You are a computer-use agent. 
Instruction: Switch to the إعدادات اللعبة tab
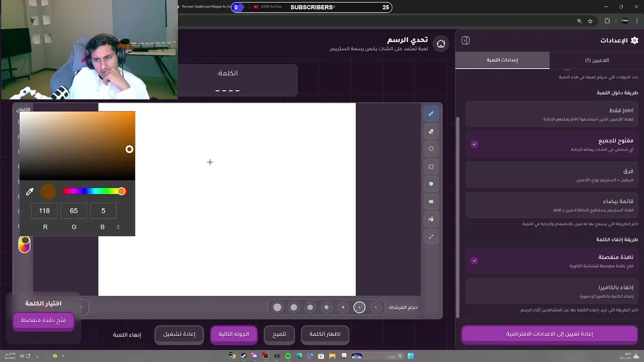(502, 60)
